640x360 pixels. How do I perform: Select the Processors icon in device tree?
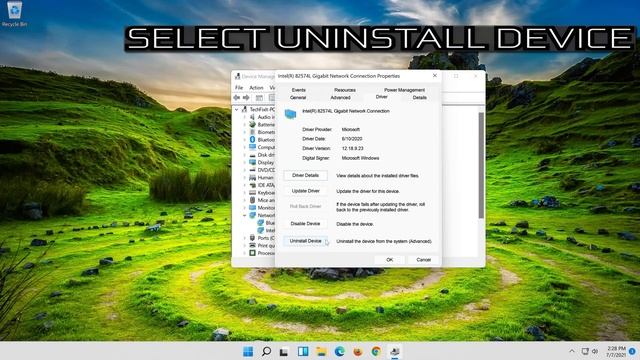[253, 253]
